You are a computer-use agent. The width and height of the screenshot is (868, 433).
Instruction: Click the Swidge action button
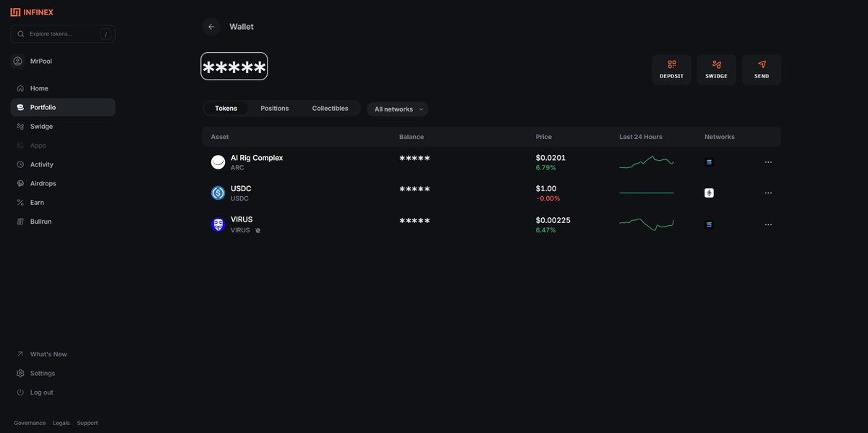716,70
